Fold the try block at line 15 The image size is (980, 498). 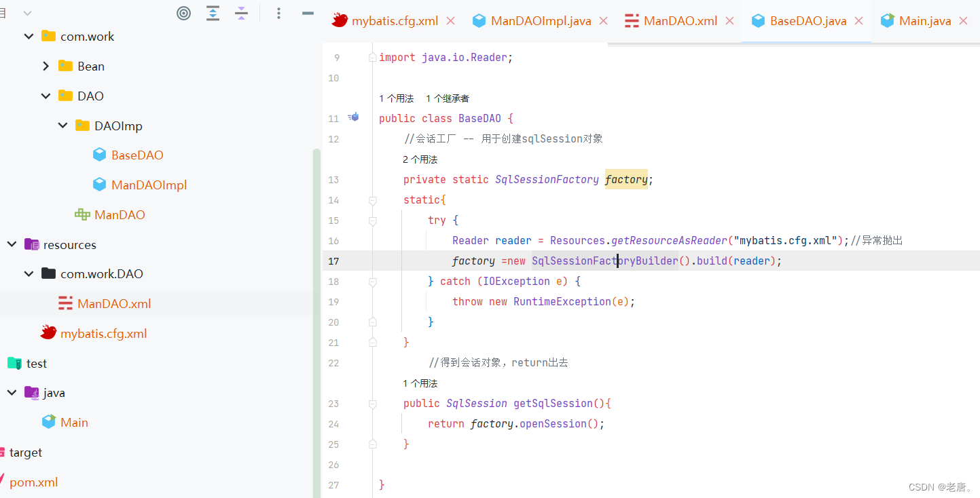[x=372, y=221]
